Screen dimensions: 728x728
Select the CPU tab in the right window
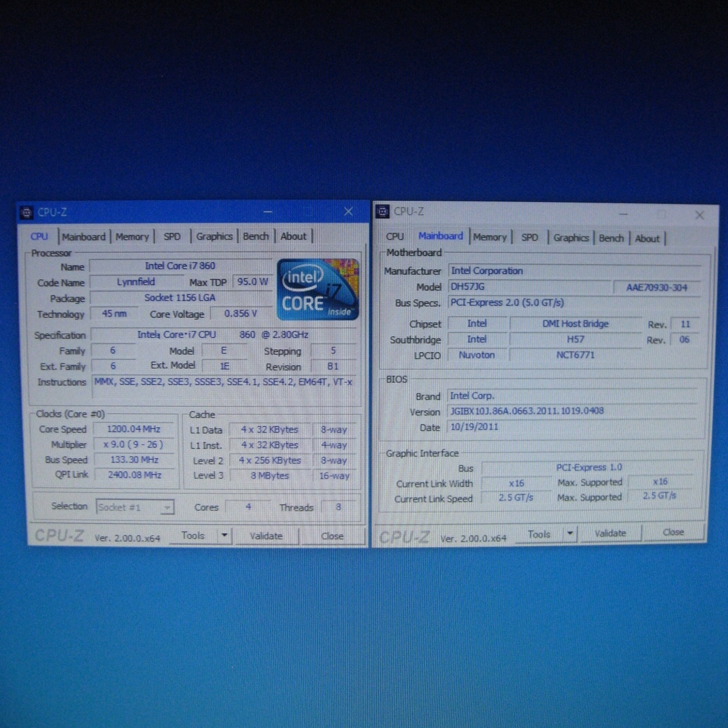click(x=395, y=237)
